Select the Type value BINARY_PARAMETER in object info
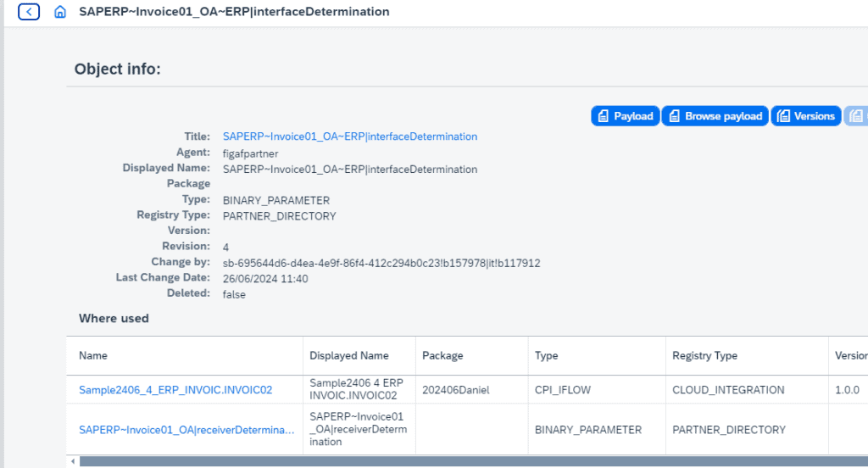The image size is (868, 468). [x=275, y=200]
